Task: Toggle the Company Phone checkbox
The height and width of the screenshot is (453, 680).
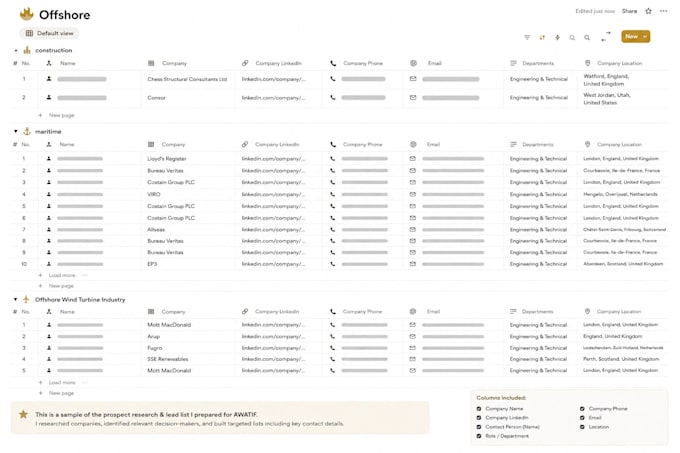Action: click(x=582, y=408)
